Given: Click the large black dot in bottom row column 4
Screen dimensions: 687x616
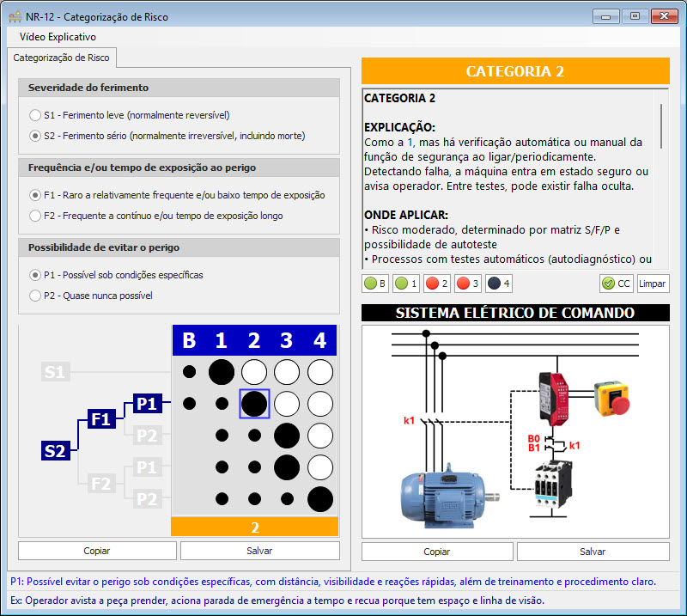Looking at the screenshot, I should (x=320, y=499).
